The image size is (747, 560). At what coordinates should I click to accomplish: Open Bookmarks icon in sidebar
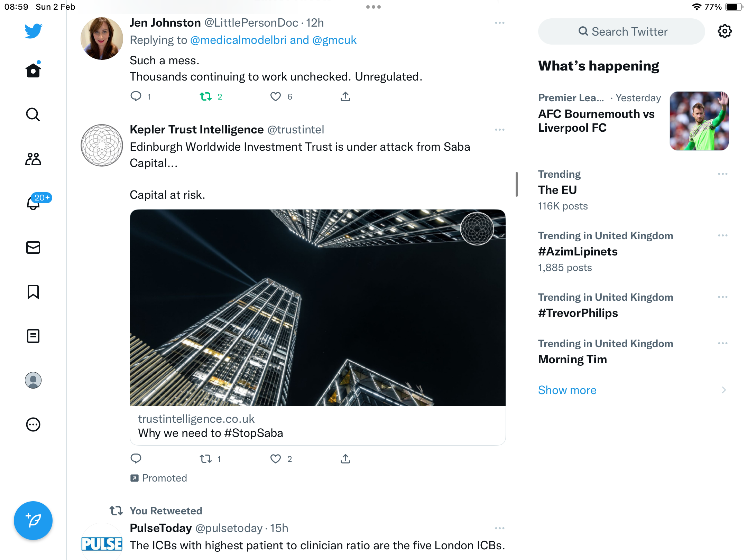click(33, 292)
